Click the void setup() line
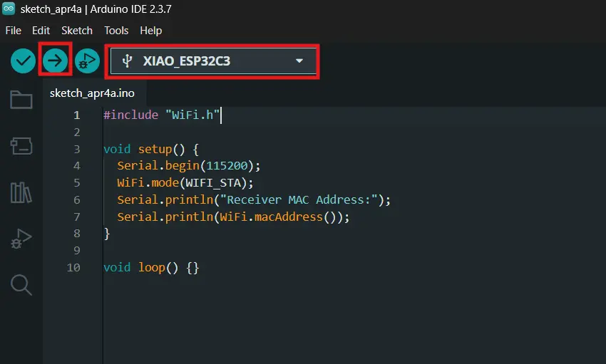The height and width of the screenshot is (364, 606). 150,150
